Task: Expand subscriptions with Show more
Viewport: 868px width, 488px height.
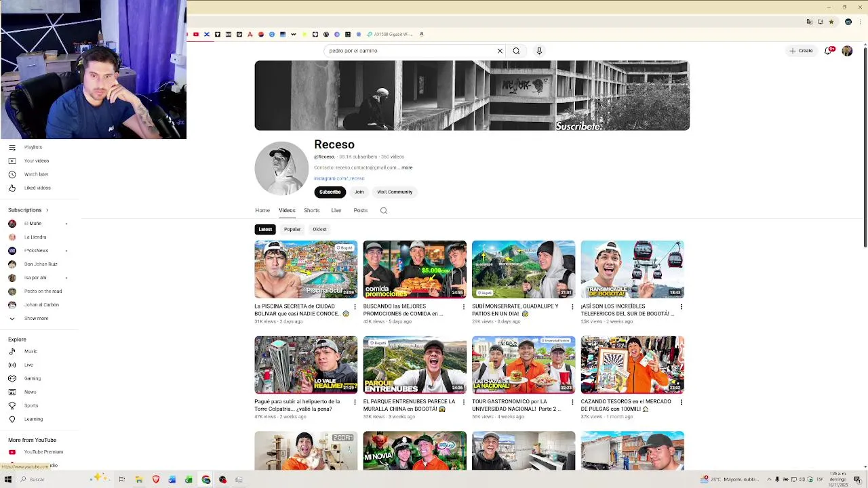Action: [36, 319]
